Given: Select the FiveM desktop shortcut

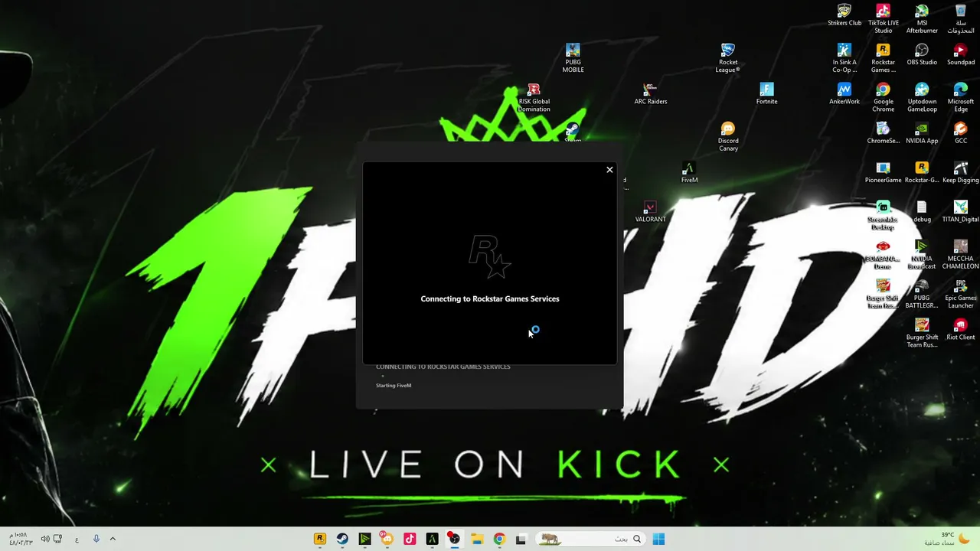Looking at the screenshot, I should click(689, 172).
